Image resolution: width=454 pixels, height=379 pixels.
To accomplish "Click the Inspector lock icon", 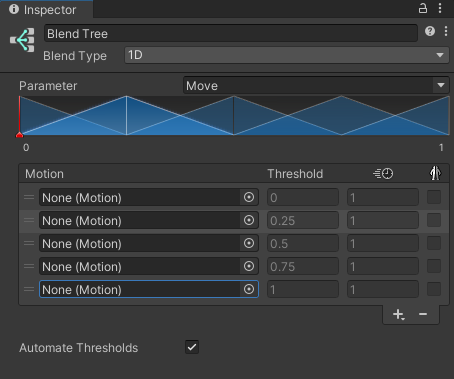I will click(x=423, y=8).
